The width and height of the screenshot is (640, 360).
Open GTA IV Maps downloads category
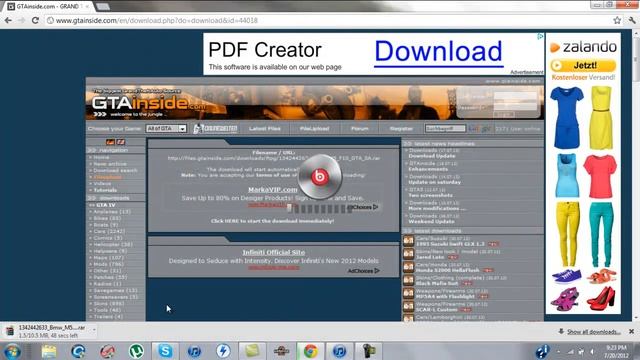tap(109, 258)
